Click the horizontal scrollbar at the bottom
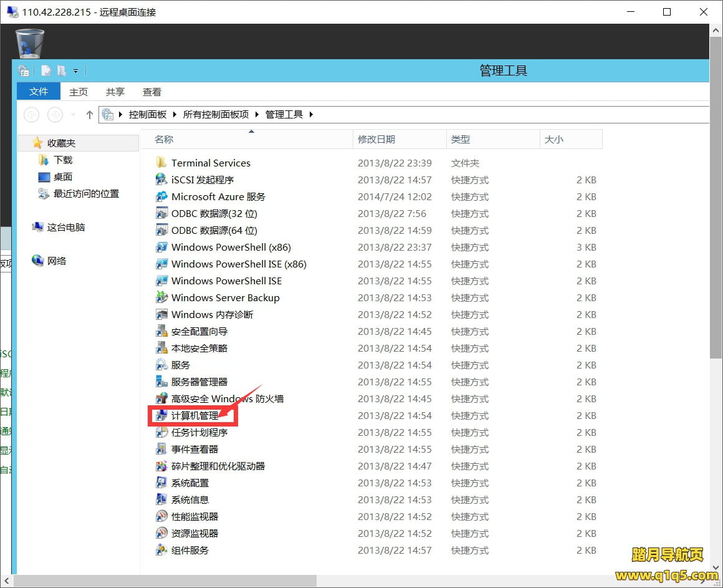 pos(165,581)
